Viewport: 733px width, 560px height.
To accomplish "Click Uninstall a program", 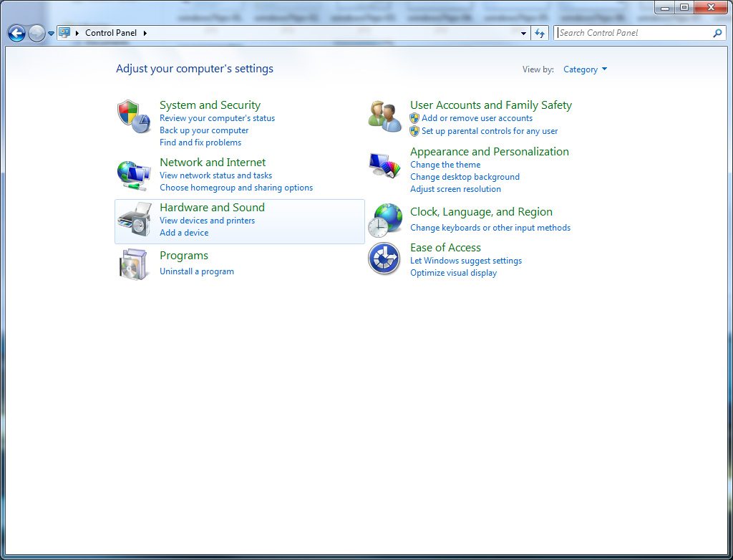I will [197, 271].
